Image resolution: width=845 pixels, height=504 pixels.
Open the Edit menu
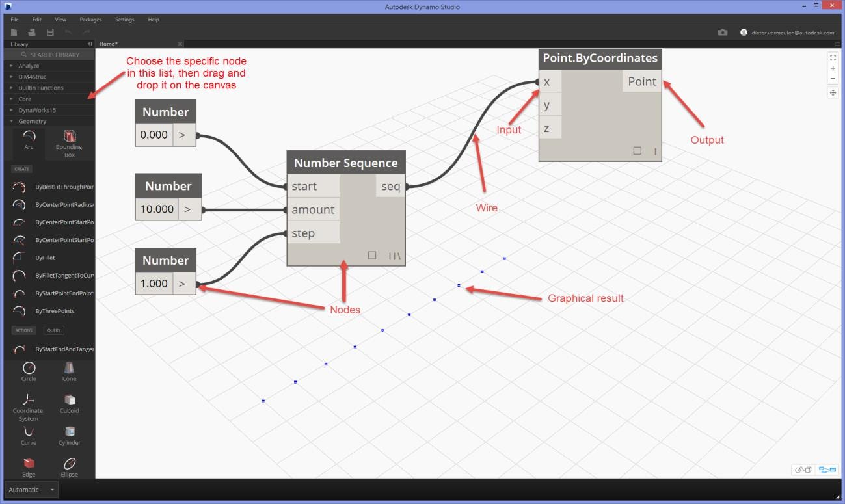click(x=37, y=20)
